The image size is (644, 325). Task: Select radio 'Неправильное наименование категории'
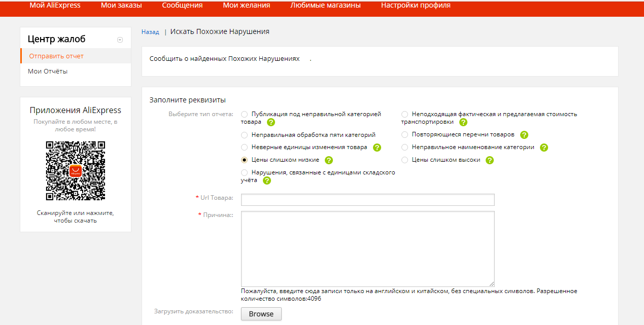(x=405, y=148)
